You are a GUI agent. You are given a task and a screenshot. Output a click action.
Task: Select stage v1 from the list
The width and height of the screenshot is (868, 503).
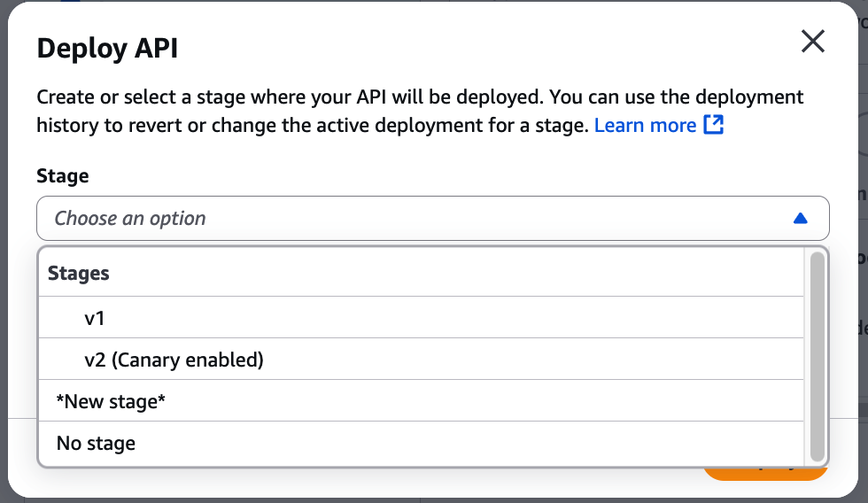click(95, 317)
